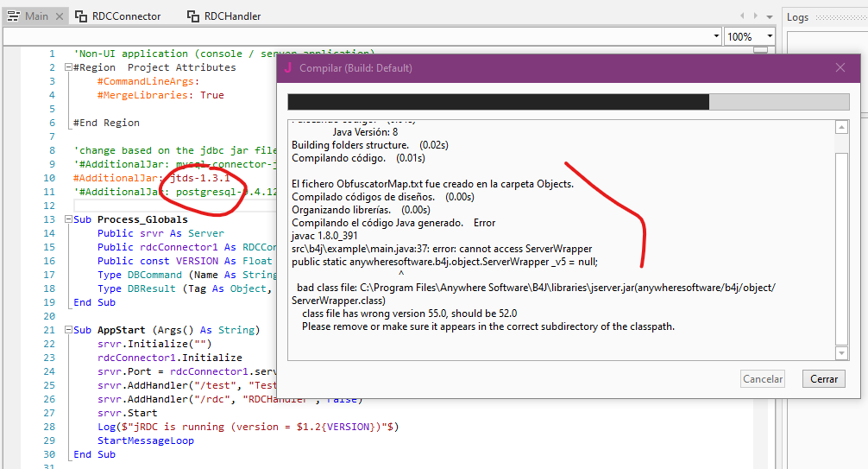This screenshot has width=868, height=469.
Task: Open the tab list dropdown arrow
Action: (x=769, y=16)
